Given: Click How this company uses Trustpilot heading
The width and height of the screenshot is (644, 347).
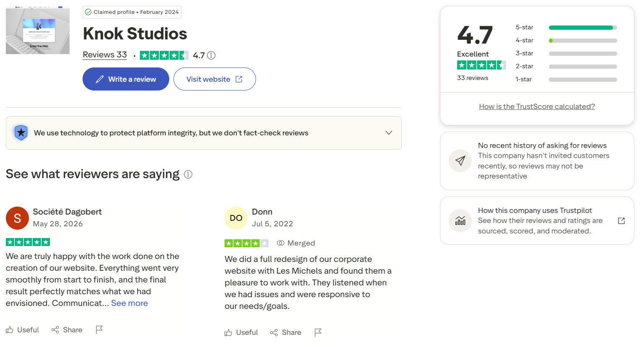Looking at the screenshot, I should pos(535,210).
